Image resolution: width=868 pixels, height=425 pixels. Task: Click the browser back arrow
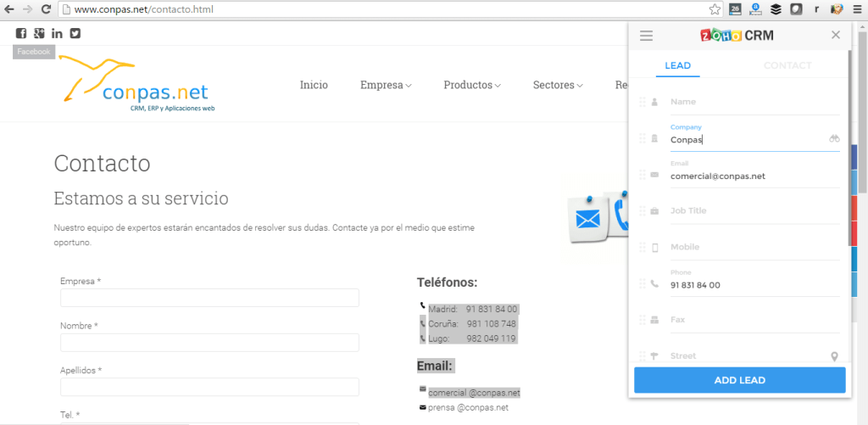[x=9, y=9]
